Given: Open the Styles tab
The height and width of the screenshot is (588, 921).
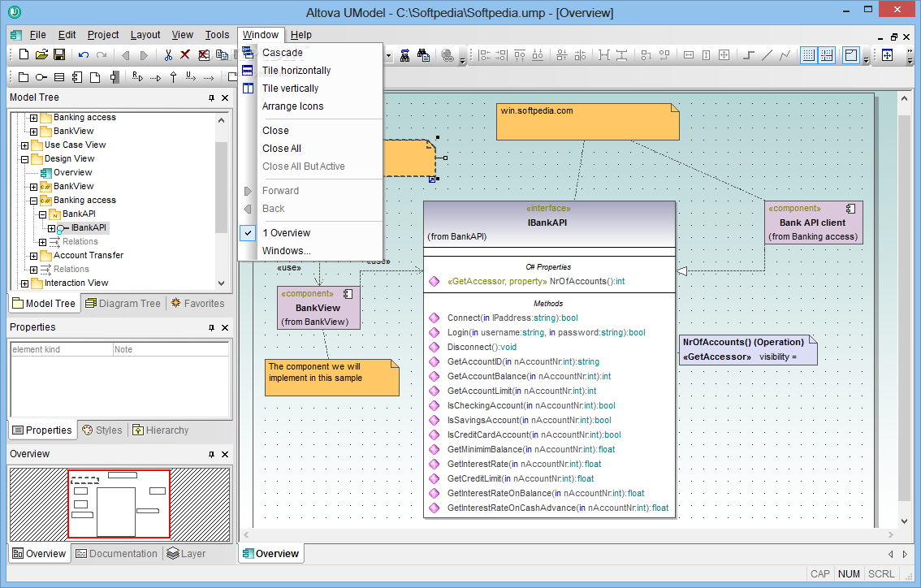Looking at the screenshot, I should coord(102,430).
